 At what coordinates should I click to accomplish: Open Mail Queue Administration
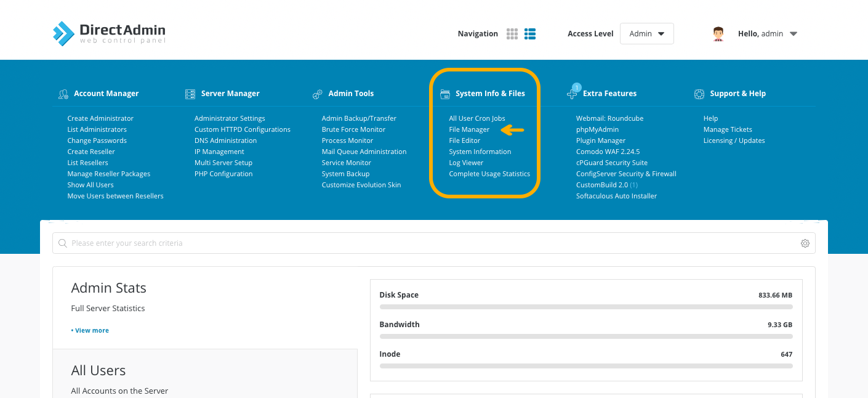point(364,152)
